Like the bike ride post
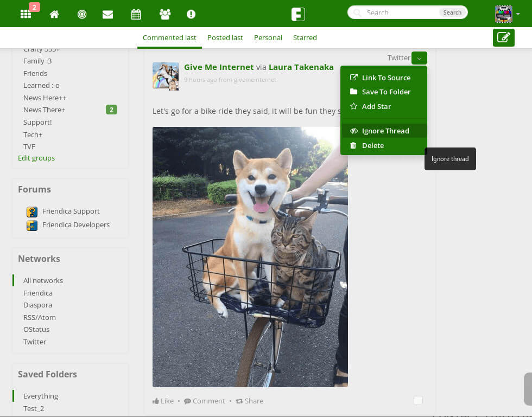532x417 pixels. point(163,401)
